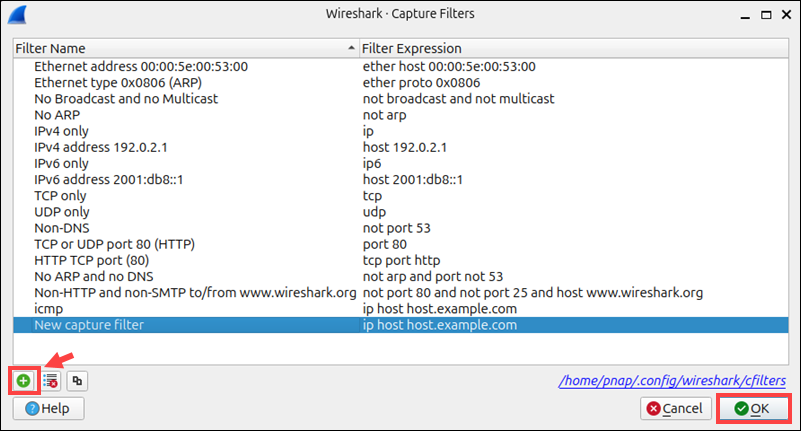Select the 'No ARP and no DNS' filter
Screen dimensions: 801x431
[x=94, y=277]
